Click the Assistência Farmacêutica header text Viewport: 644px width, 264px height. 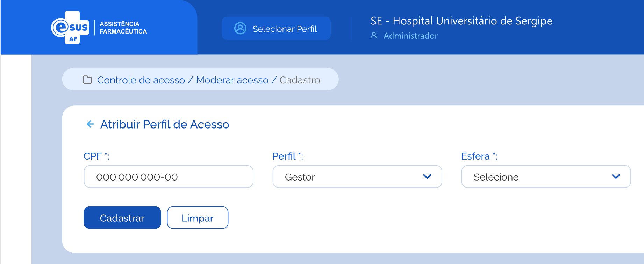pos(123,28)
